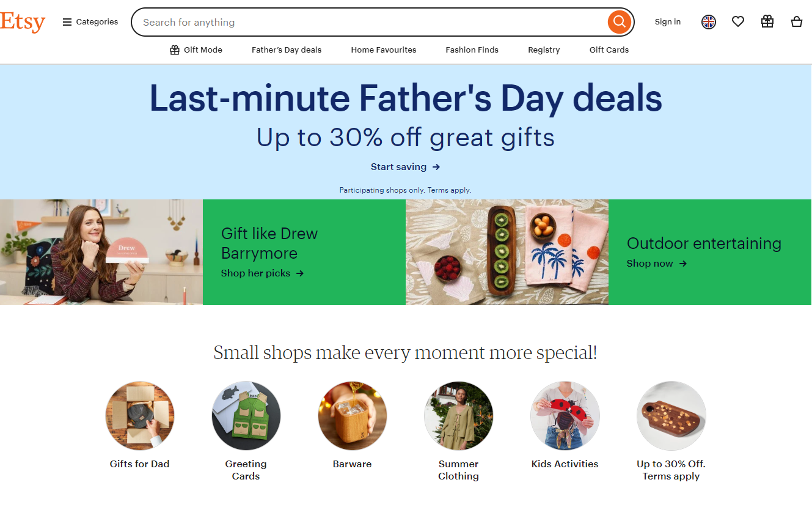Visit the Gift Cards page
Screen dimensions: 812x507
609,50
